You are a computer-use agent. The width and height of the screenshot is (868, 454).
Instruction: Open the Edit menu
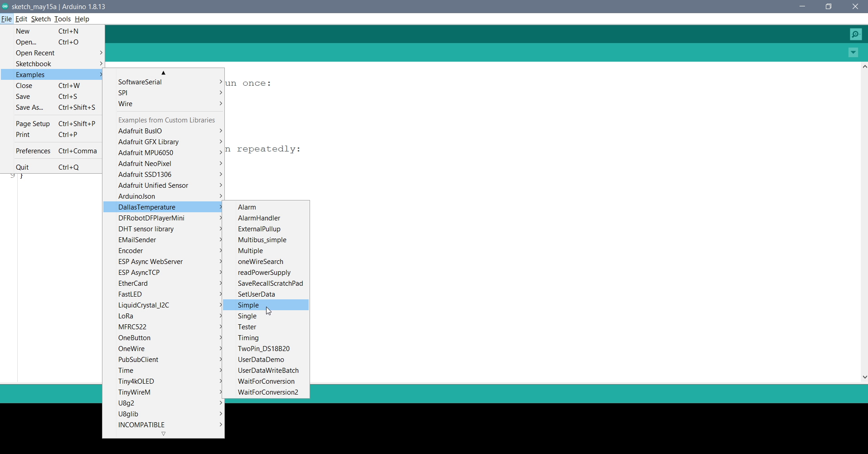[21, 19]
